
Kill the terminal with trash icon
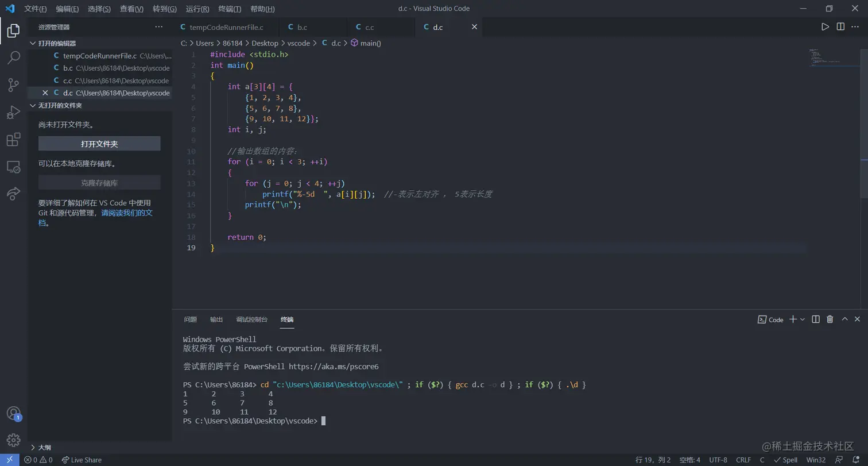(x=830, y=319)
